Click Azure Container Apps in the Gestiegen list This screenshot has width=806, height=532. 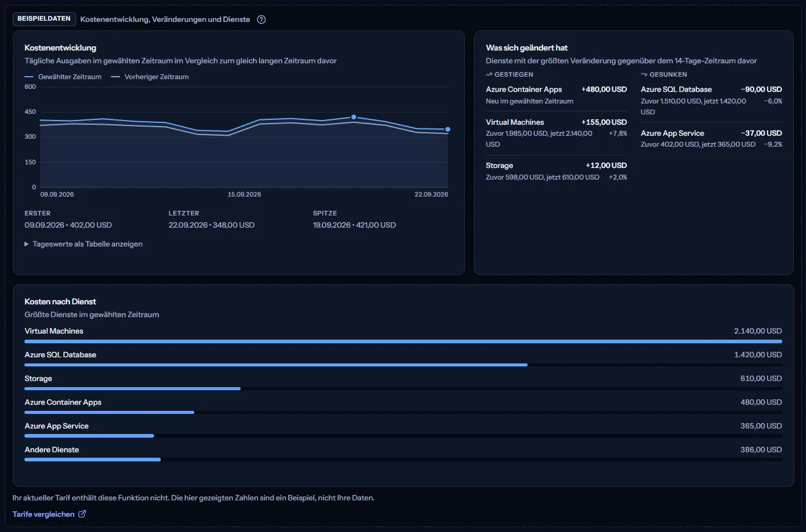[x=524, y=89]
